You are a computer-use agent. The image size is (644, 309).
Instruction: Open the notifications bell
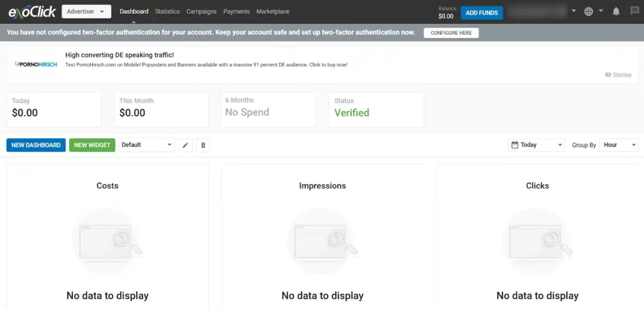pos(616,11)
